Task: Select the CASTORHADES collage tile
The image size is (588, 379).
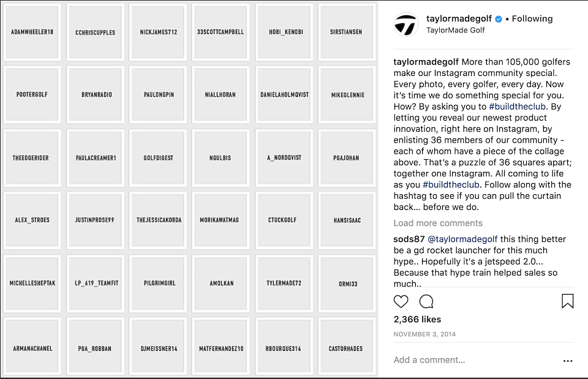Action: coord(346,348)
